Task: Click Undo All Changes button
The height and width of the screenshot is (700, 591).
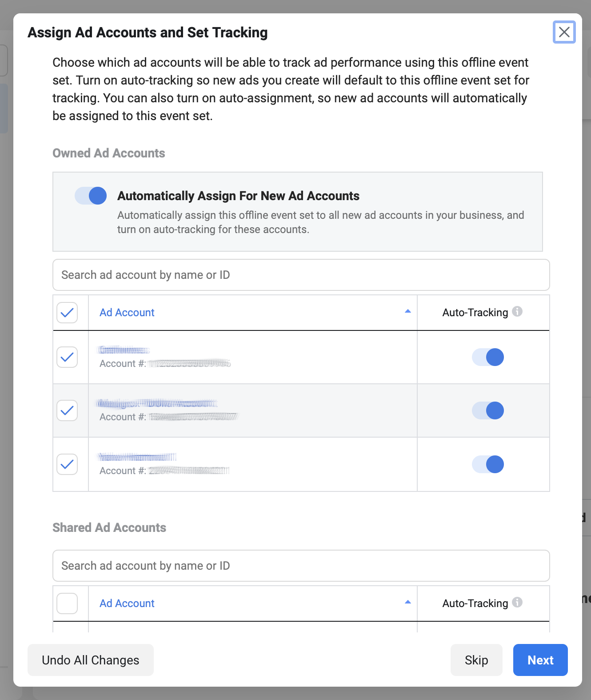Action: tap(91, 660)
